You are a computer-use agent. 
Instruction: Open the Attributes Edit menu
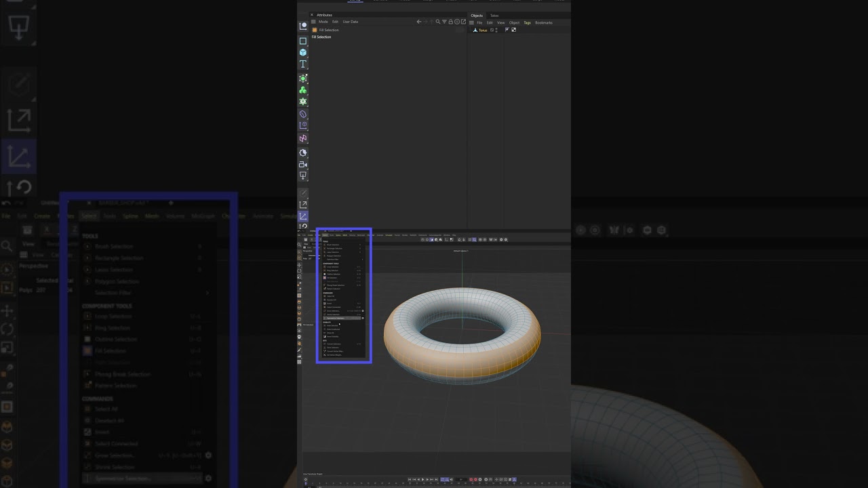pyautogui.click(x=335, y=22)
